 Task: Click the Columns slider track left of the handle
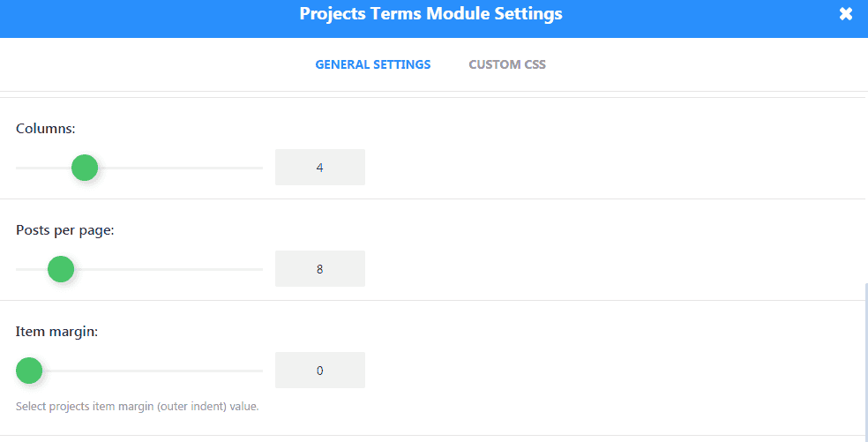40,167
